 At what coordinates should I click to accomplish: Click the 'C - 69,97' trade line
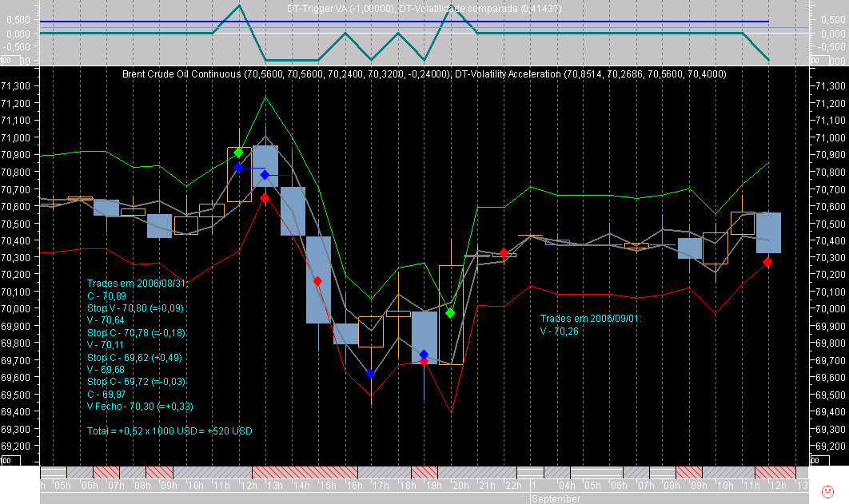[106, 395]
